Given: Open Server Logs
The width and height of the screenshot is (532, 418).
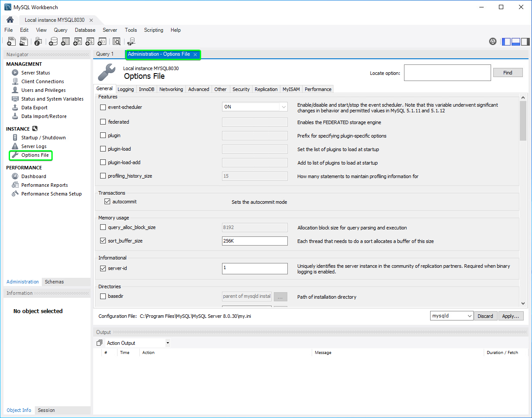Looking at the screenshot, I should pos(34,146).
